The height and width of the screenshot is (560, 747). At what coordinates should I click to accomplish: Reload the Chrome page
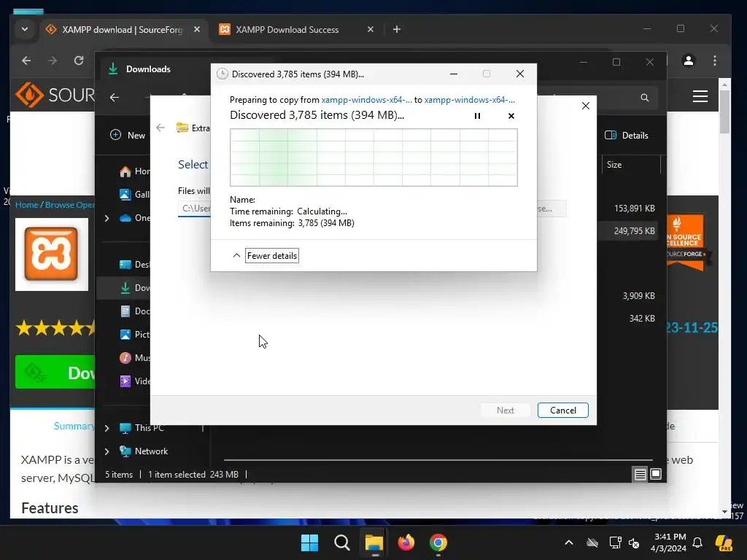click(x=79, y=61)
